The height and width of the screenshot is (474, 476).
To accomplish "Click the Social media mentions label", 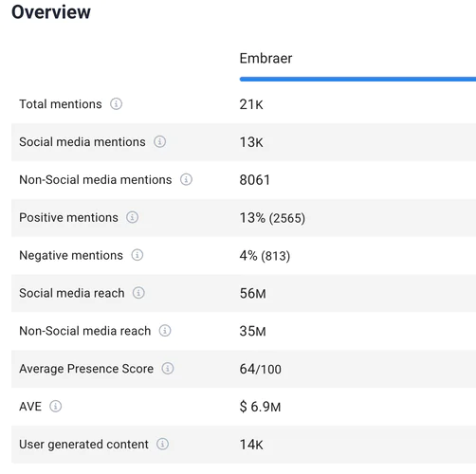I will click(x=82, y=142).
